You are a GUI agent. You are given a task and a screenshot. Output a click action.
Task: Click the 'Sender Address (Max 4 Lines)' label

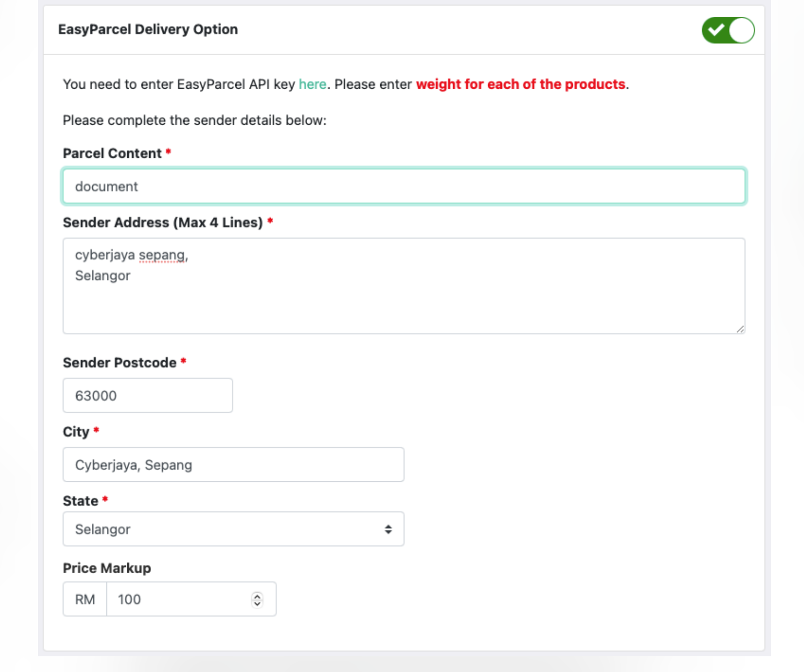pos(163,223)
